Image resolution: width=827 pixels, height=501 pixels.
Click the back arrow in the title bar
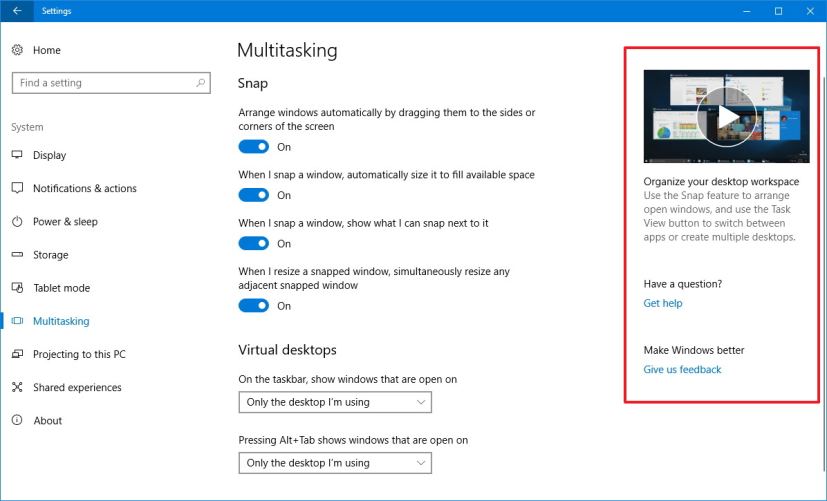pos(17,11)
